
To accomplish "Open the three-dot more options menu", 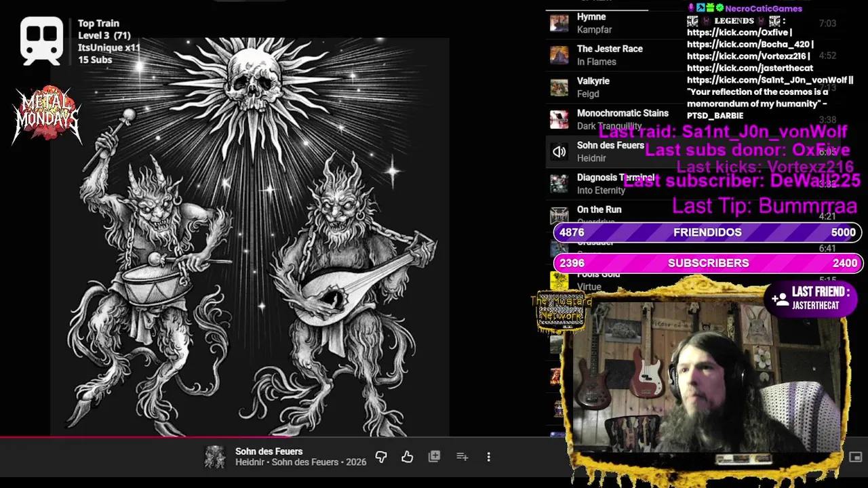I will 488,457.
